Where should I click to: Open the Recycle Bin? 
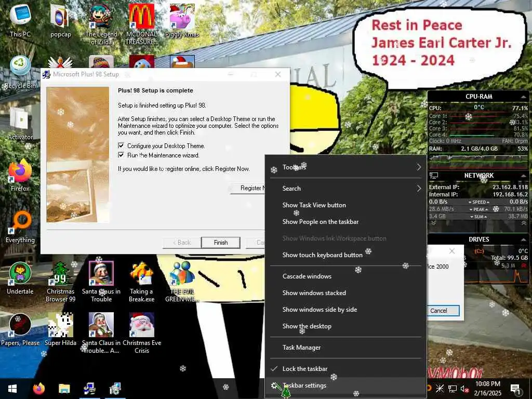pyautogui.click(x=20, y=72)
